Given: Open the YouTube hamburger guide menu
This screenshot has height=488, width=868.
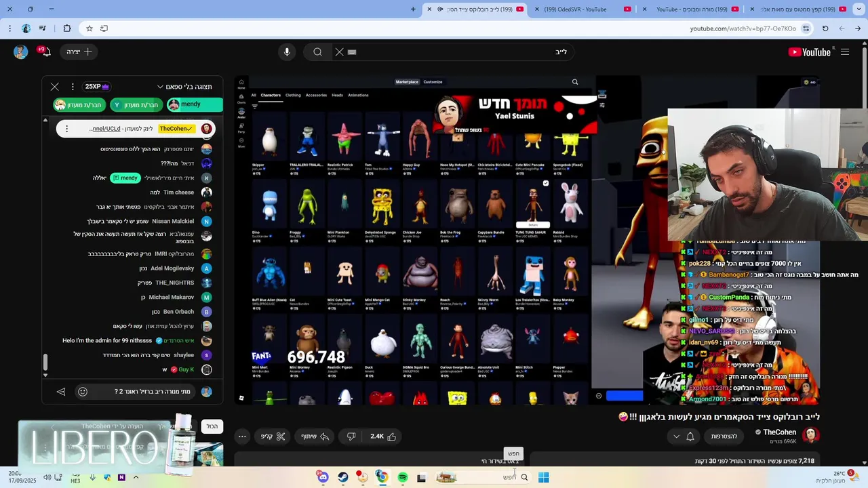Looking at the screenshot, I should (x=845, y=52).
